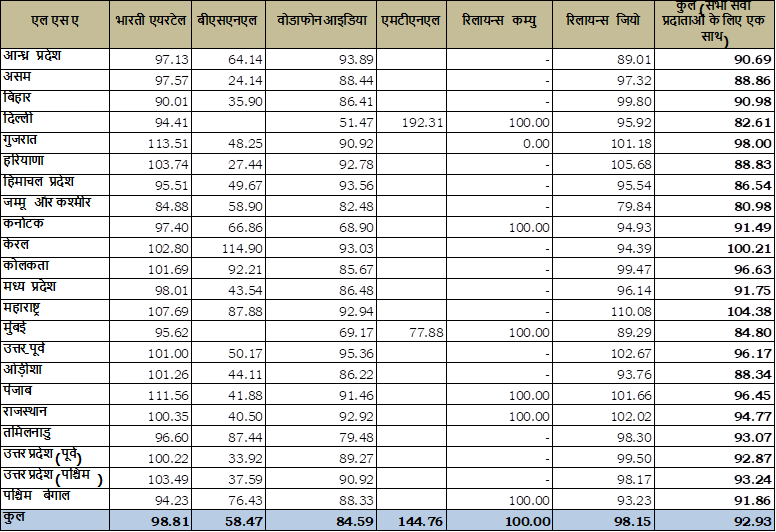This screenshot has width=776, height=532.
Task: Select the बीएसएनएल column header
Action: point(229,21)
